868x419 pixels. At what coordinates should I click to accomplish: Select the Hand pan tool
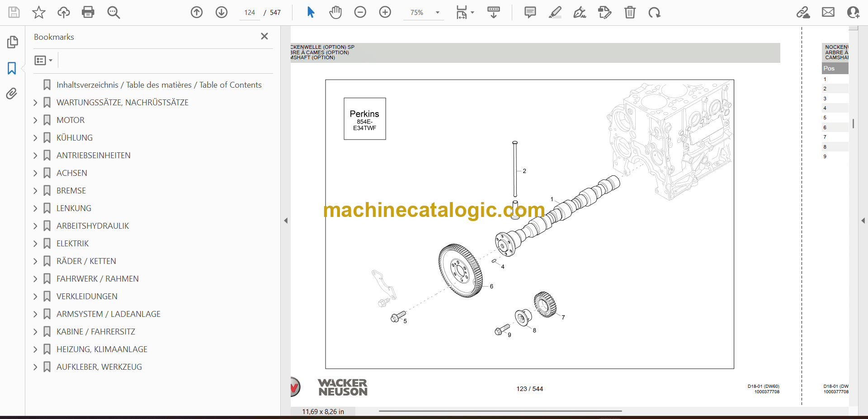pos(335,12)
